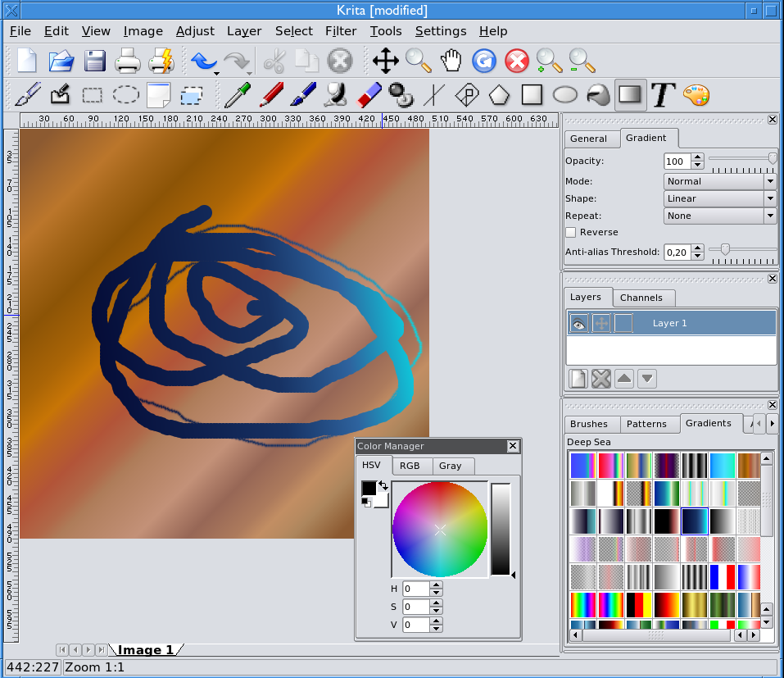
Task: Select the Ellipse shape tool
Action: (x=565, y=94)
